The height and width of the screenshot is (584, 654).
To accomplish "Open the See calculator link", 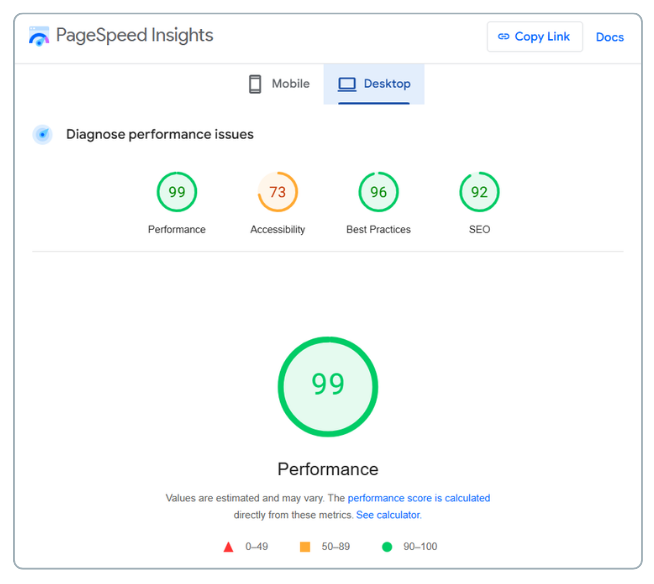I will (x=389, y=515).
